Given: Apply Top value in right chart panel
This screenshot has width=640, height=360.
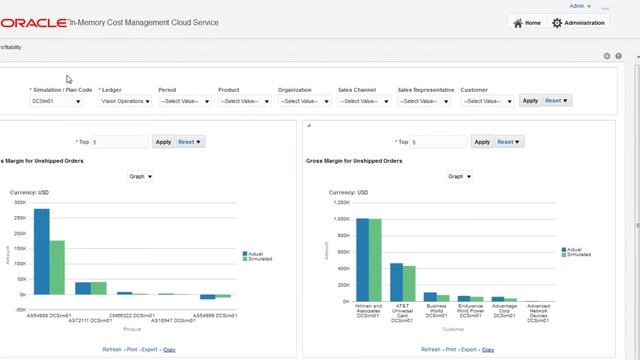Looking at the screenshot, I should click(482, 142).
